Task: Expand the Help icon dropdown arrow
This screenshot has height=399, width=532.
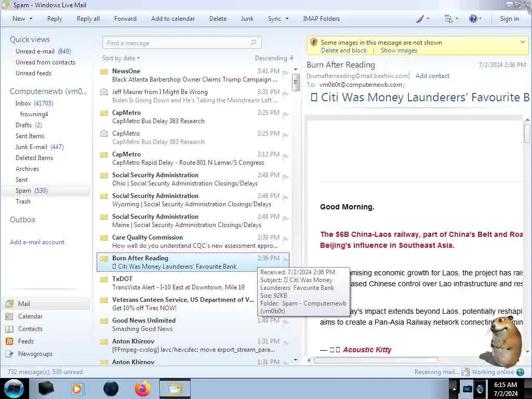Action: point(480,19)
